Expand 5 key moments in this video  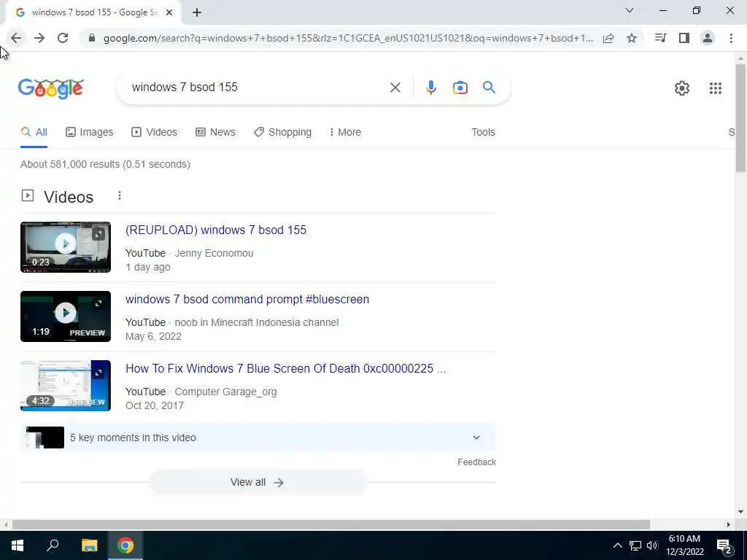point(258,437)
